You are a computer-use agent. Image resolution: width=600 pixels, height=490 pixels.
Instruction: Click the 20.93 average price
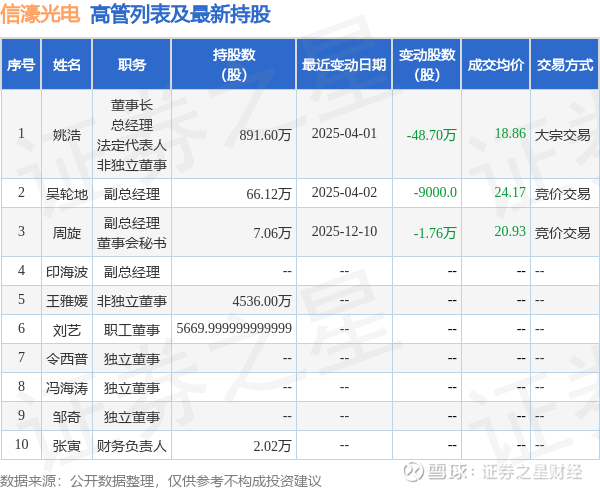pos(510,231)
